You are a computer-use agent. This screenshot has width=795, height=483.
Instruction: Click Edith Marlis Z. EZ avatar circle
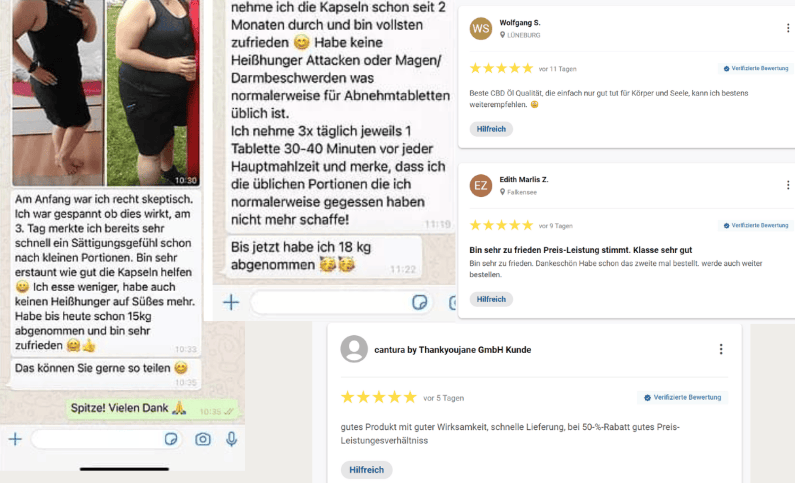pyautogui.click(x=481, y=185)
